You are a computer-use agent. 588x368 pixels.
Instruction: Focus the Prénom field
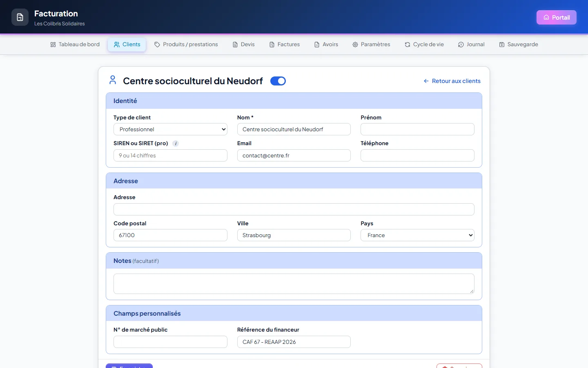(417, 129)
